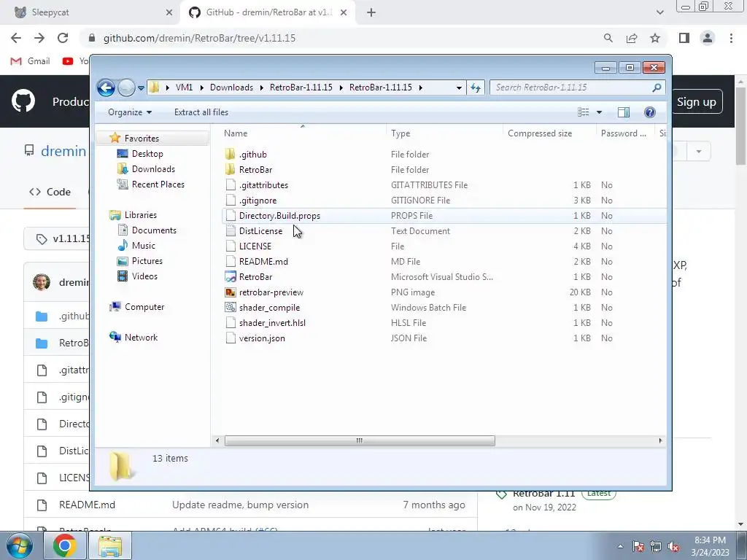Click the Explorer Forward navigation arrow
747x560 pixels.
pos(126,87)
